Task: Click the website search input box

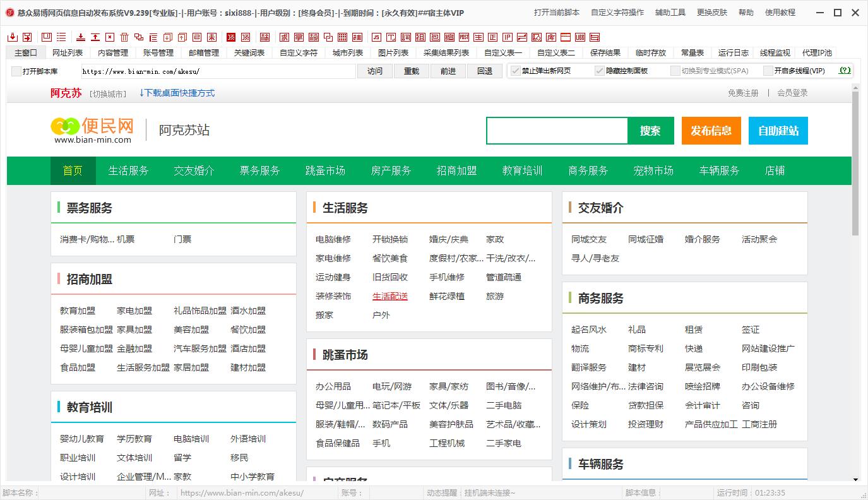Action: click(557, 131)
